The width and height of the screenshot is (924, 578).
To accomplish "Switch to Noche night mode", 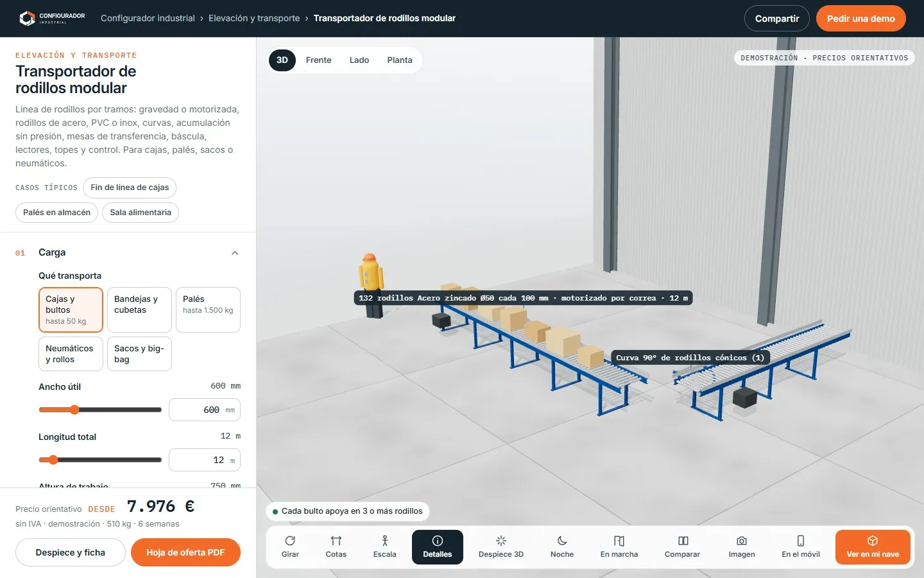I will [x=562, y=547].
